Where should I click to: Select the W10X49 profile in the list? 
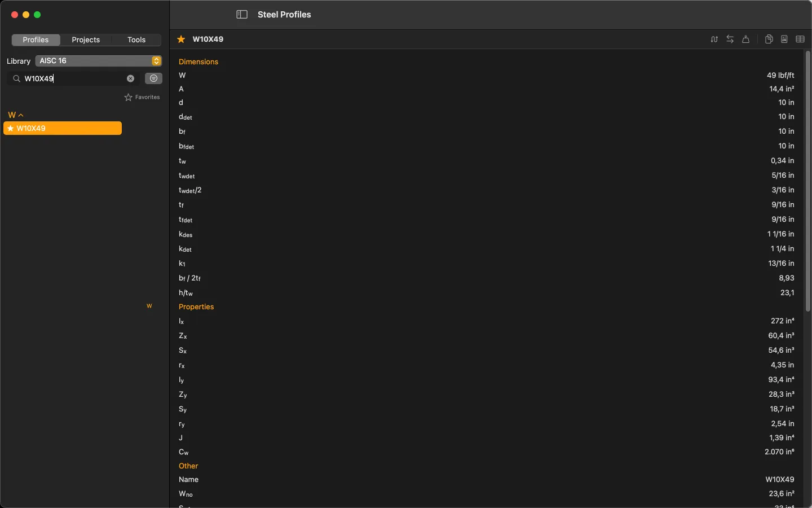click(63, 128)
